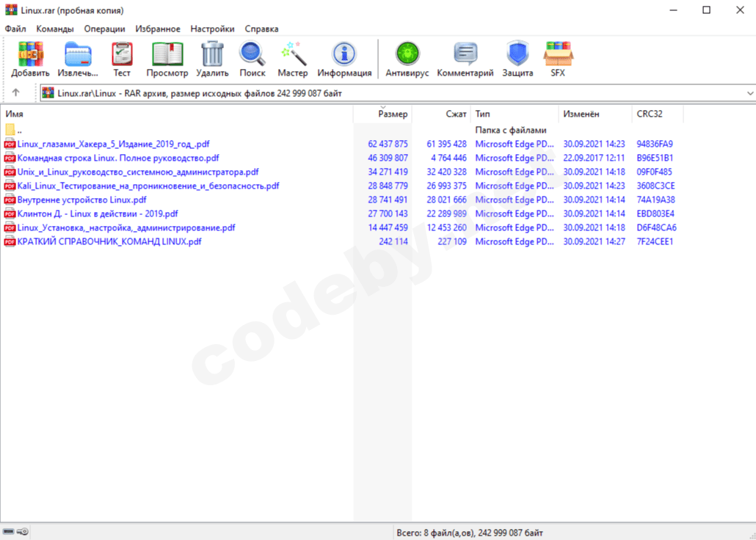Click WinRAR icon in the address bar
The height and width of the screenshot is (540, 756).
coord(48,93)
